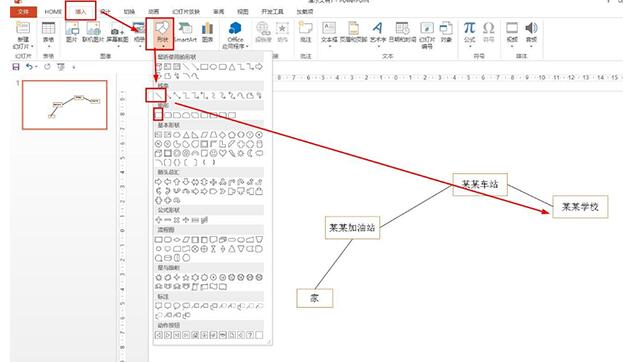
Task: Select the 某某加油站 box on the slide
Action: (x=352, y=228)
